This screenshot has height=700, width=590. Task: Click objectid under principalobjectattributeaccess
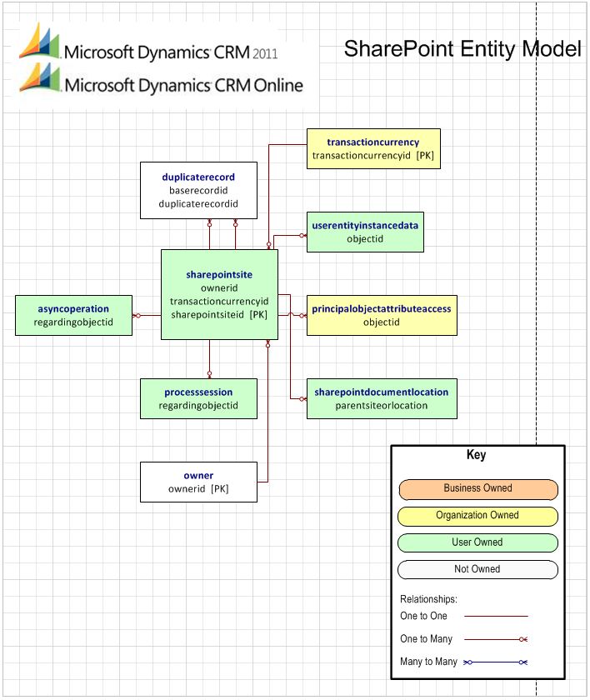[x=382, y=322]
